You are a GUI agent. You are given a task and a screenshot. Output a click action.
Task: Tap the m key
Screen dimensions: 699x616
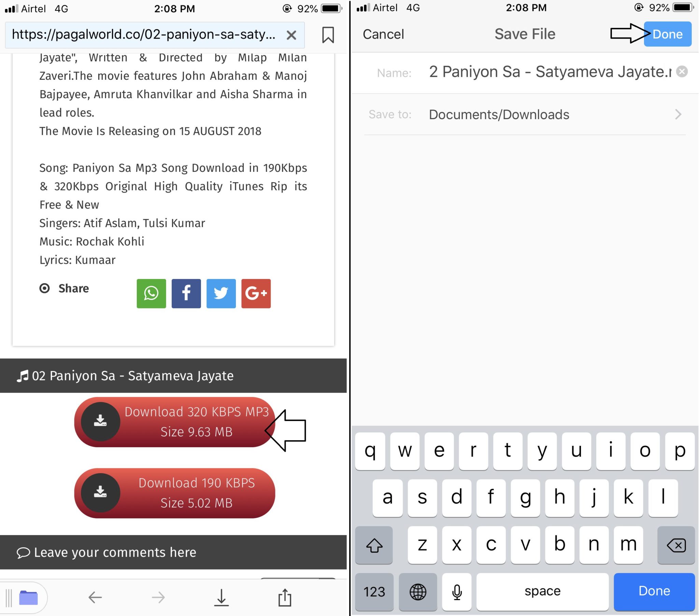coord(628,545)
